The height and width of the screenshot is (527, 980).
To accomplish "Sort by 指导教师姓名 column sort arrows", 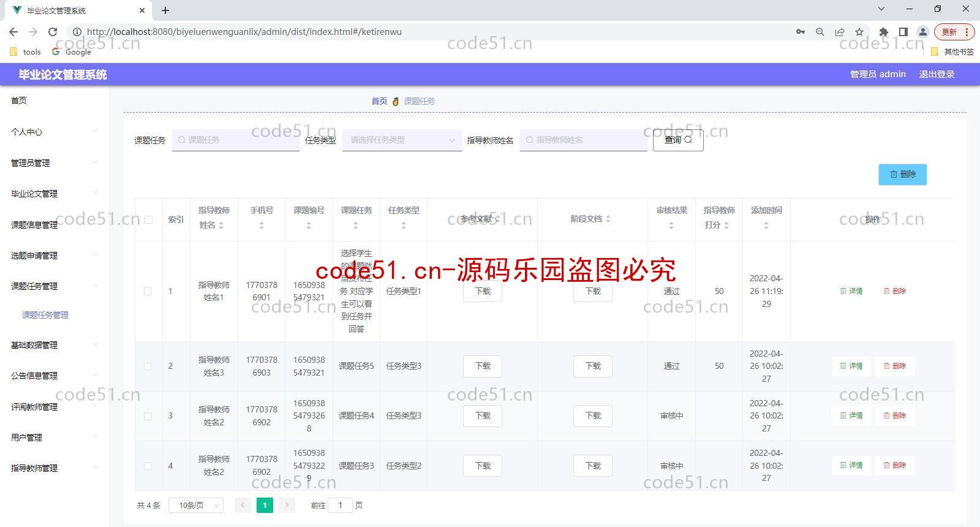I will (221, 226).
